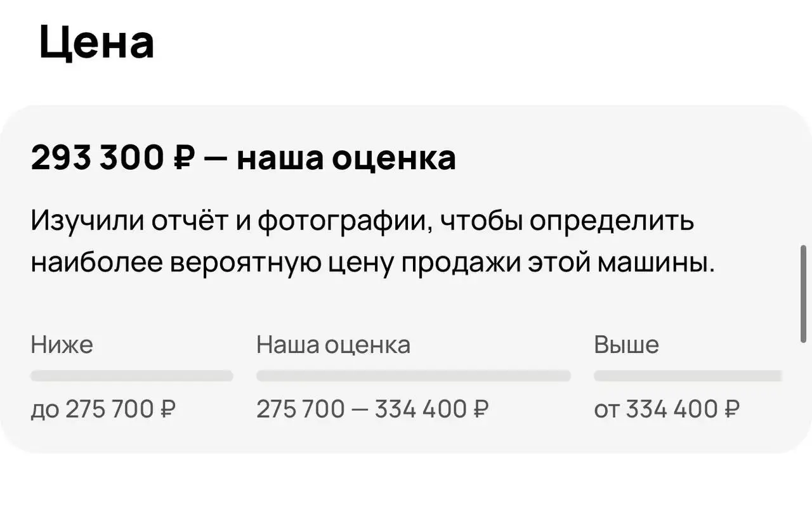
Task: Click the gray bar under "Ниже"
Action: [132, 376]
